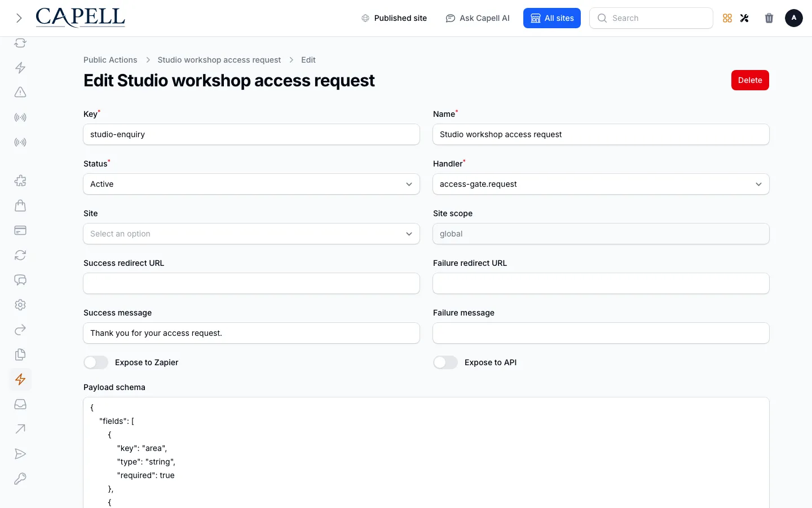Screen dimensions: 812x508
Task: Click the Site scope field showing global
Action: click(601, 234)
